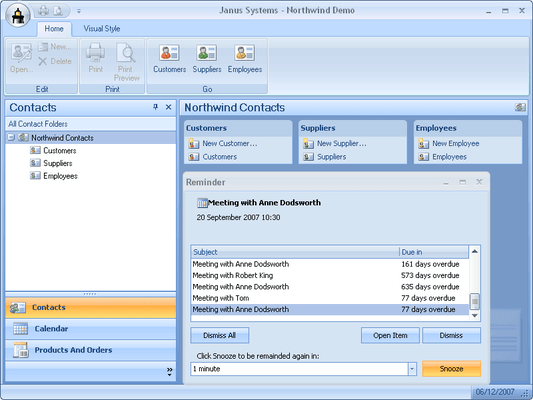Screen dimensions: 533x400
Task: Click the All Contact Folders header
Action: (90, 124)
